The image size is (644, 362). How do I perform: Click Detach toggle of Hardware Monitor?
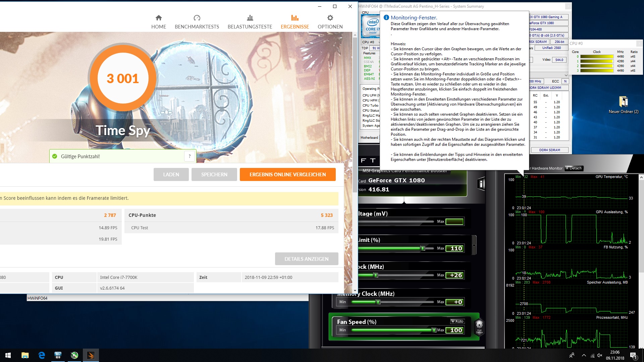(x=574, y=168)
